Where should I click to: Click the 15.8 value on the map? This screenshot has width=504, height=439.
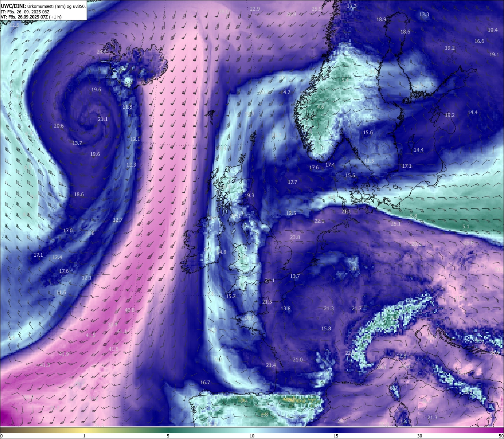(x=326, y=328)
